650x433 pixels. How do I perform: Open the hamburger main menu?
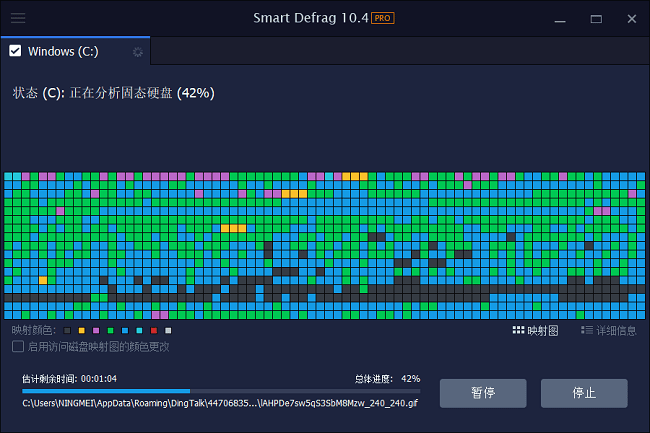pos(18,18)
